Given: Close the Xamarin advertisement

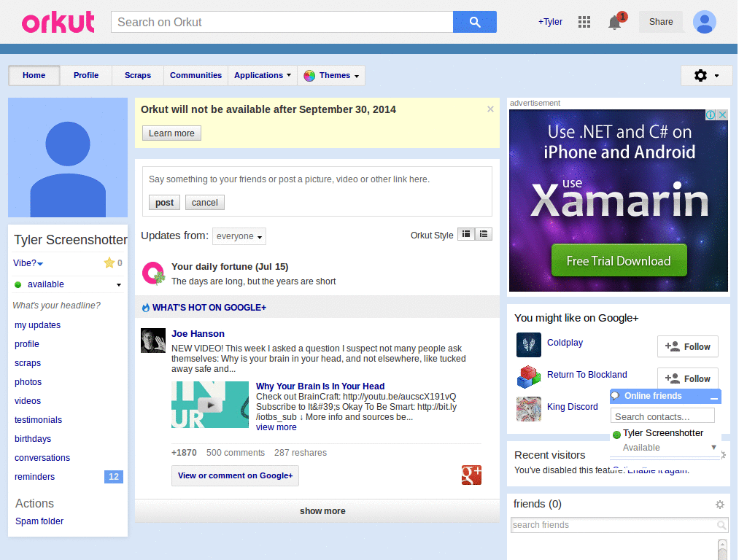Looking at the screenshot, I should tap(722, 114).
